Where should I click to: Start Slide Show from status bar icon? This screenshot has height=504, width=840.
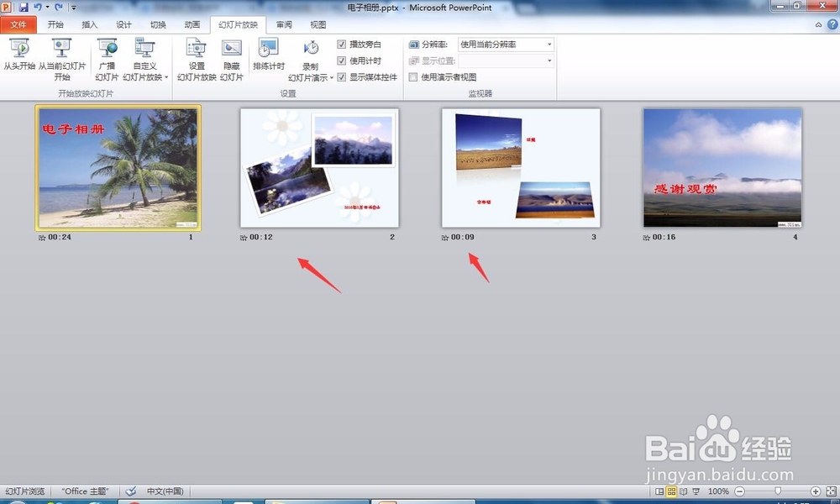coord(696,491)
